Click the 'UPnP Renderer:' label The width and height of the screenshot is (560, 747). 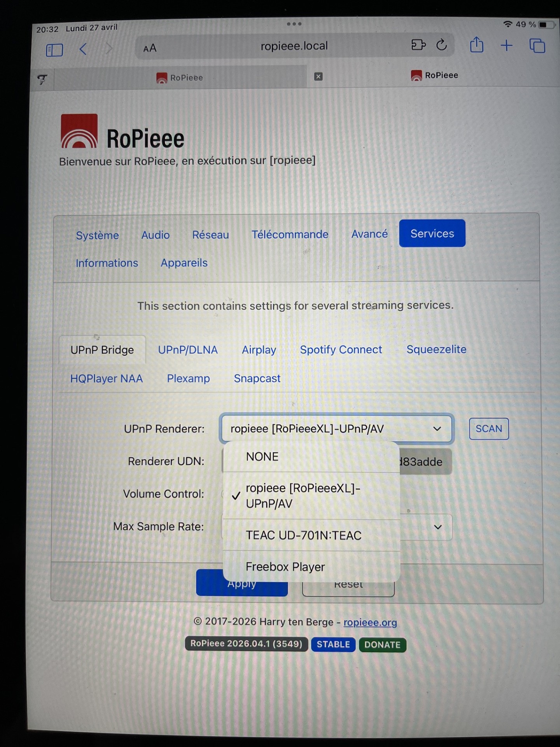(164, 429)
